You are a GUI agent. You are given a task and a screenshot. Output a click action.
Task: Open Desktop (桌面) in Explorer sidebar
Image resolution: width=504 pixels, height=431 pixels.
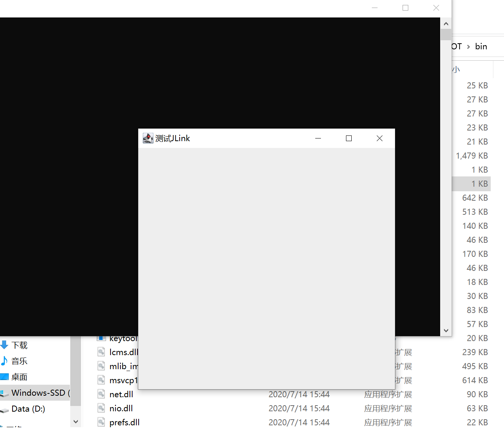pyautogui.click(x=19, y=377)
